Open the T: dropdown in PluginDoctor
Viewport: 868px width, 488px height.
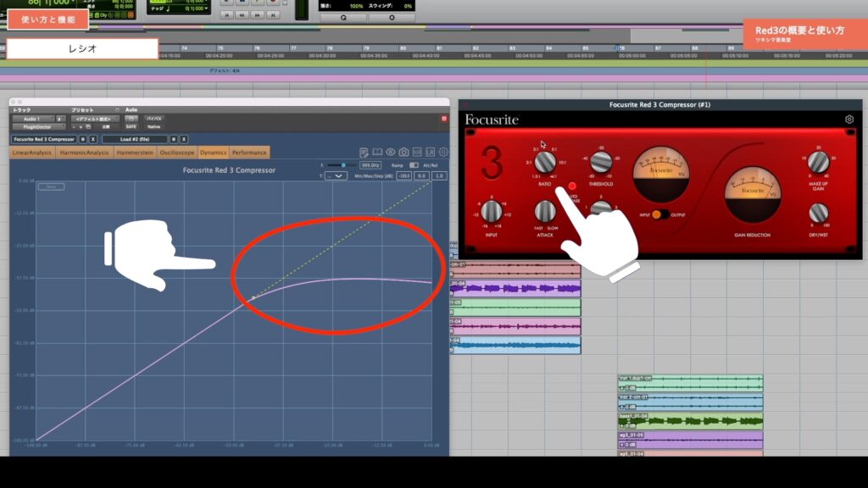pos(336,176)
